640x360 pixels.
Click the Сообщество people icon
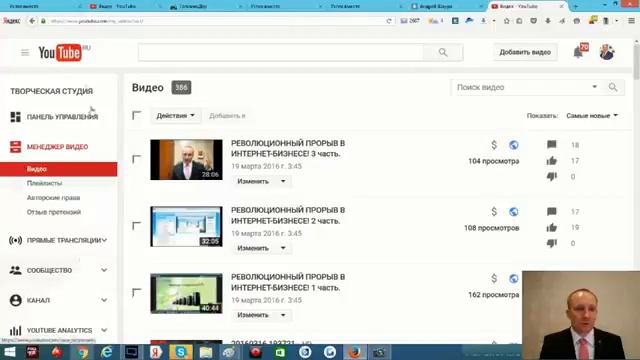(x=16, y=270)
